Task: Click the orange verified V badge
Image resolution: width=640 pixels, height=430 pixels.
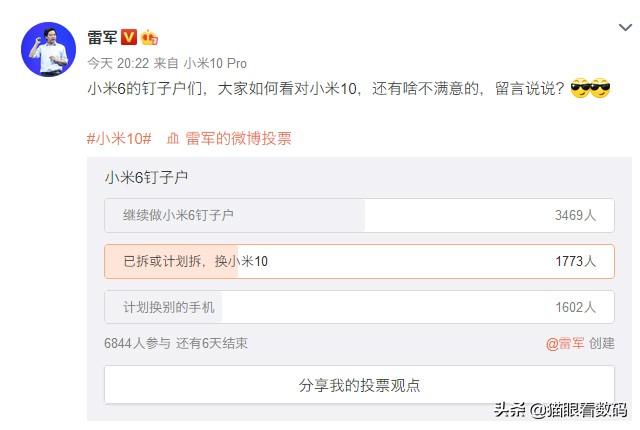Action: click(128, 38)
